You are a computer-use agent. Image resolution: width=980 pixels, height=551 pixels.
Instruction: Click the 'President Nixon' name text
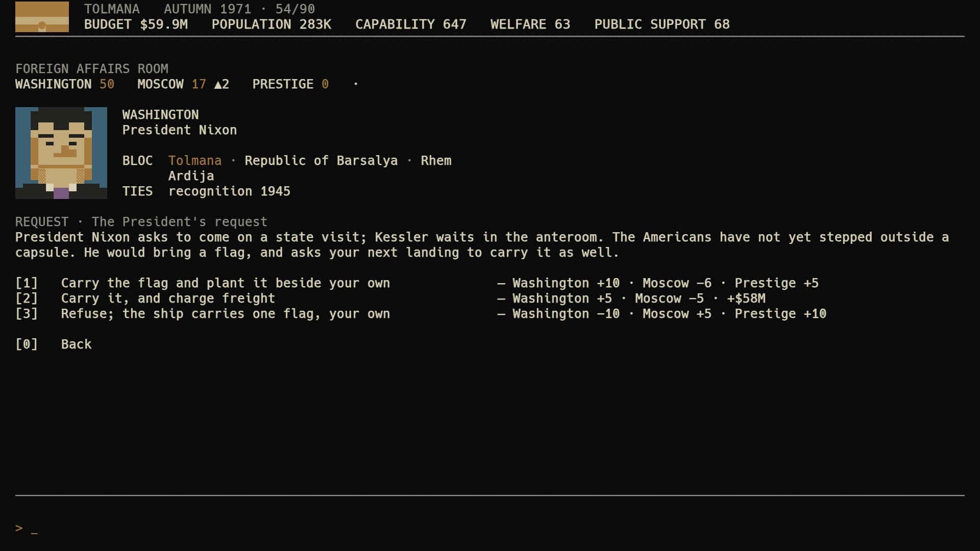tap(180, 130)
